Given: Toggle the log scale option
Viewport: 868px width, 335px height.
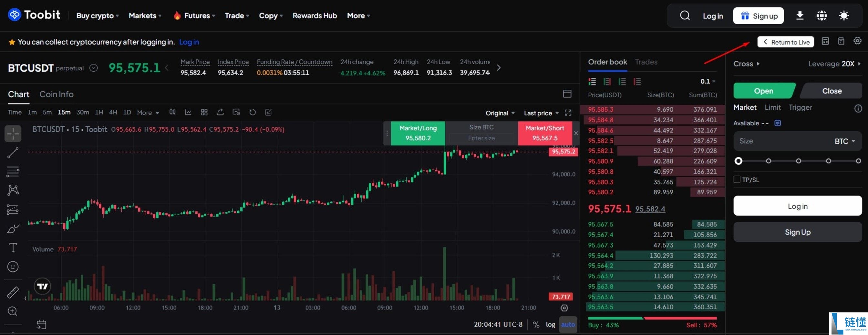Looking at the screenshot, I should [x=550, y=325].
